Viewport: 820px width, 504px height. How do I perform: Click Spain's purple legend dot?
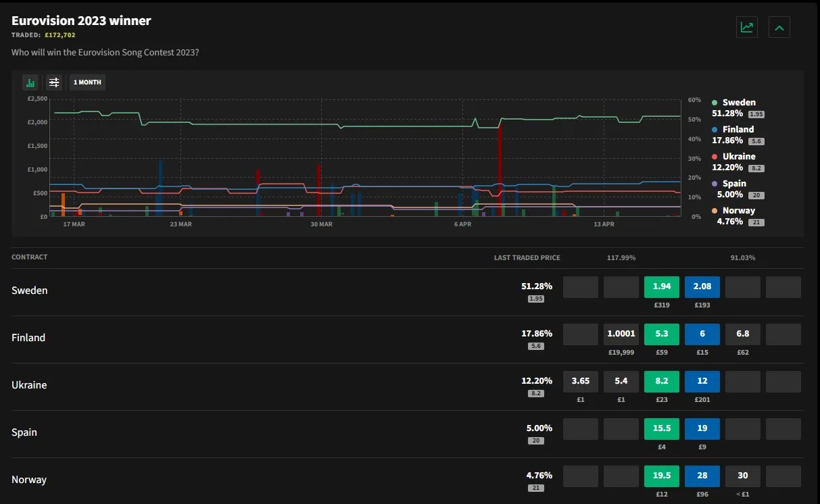[715, 184]
